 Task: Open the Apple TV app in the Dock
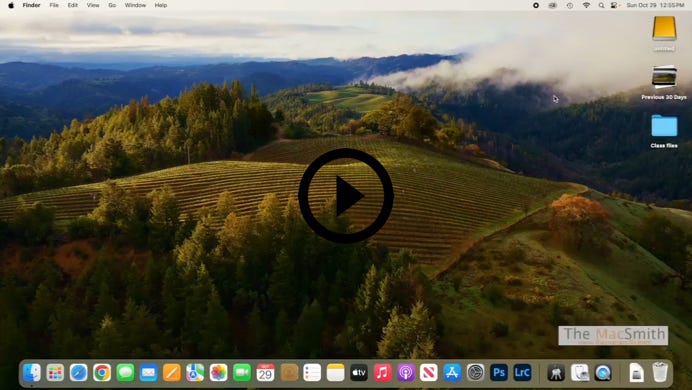[x=359, y=373]
